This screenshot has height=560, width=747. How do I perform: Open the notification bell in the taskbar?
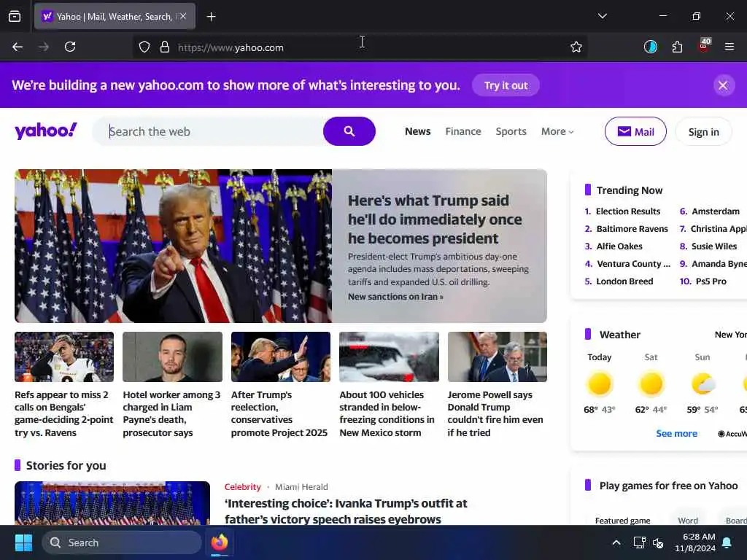727,542
